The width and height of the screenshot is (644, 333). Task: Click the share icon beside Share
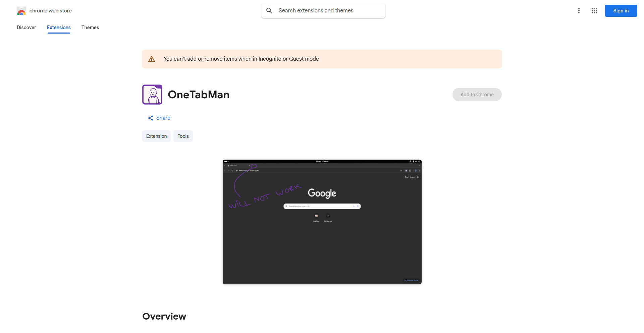pyautogui.click(x=151, y=118)
